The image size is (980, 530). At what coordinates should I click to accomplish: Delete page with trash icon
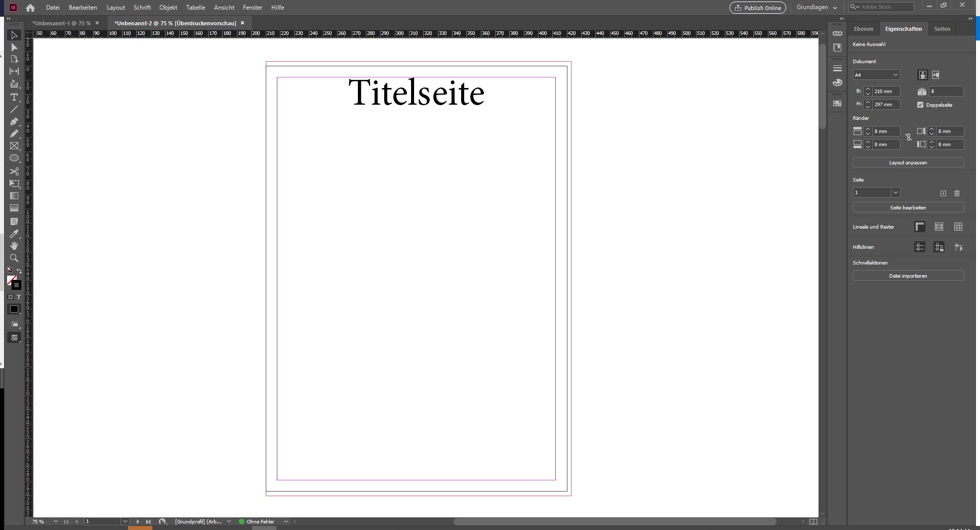(957, 193)
